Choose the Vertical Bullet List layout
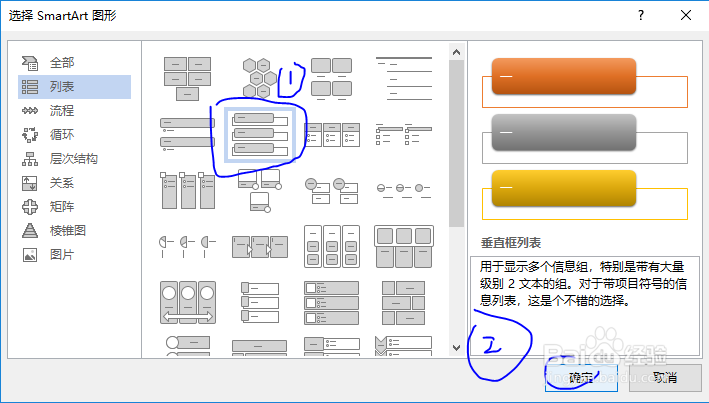The height and width of the screenshot is (403, 709). 187,134
